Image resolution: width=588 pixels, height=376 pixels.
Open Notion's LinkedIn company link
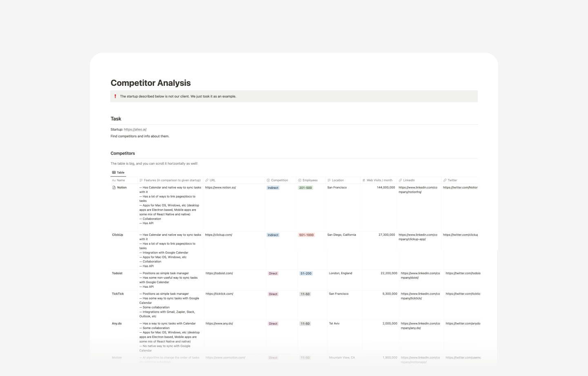[418, 190]
